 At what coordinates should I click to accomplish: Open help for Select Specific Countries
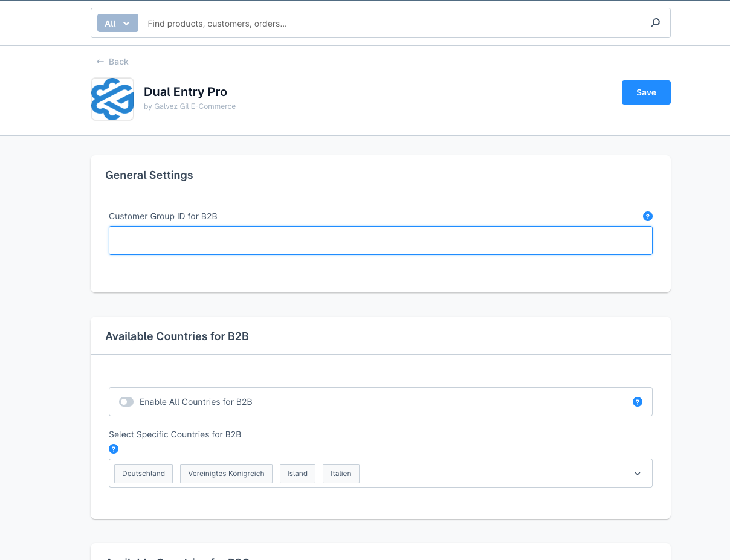pyautogui.click(x=114, y=449)
